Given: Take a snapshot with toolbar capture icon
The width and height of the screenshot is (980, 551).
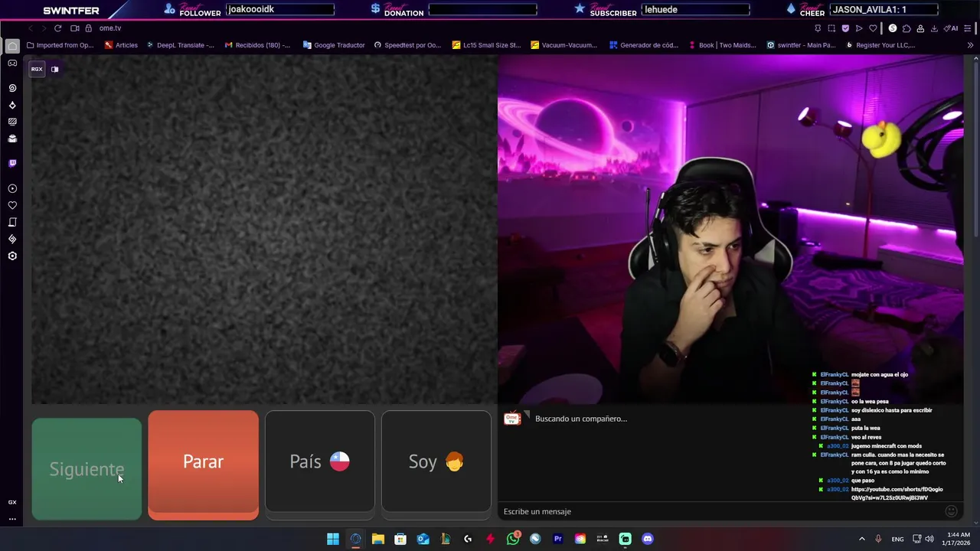Looking at the screenshot, I should [831, 28].
